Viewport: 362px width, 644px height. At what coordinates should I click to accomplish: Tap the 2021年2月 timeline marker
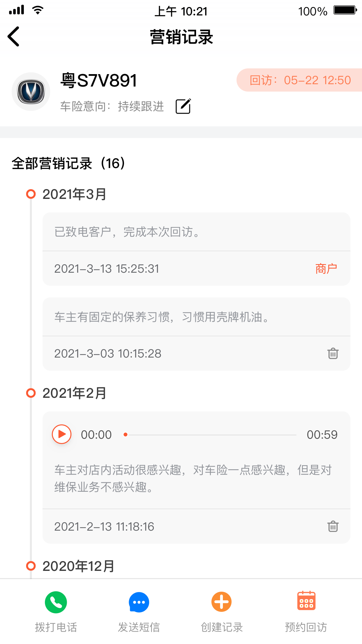pos(31,393)
